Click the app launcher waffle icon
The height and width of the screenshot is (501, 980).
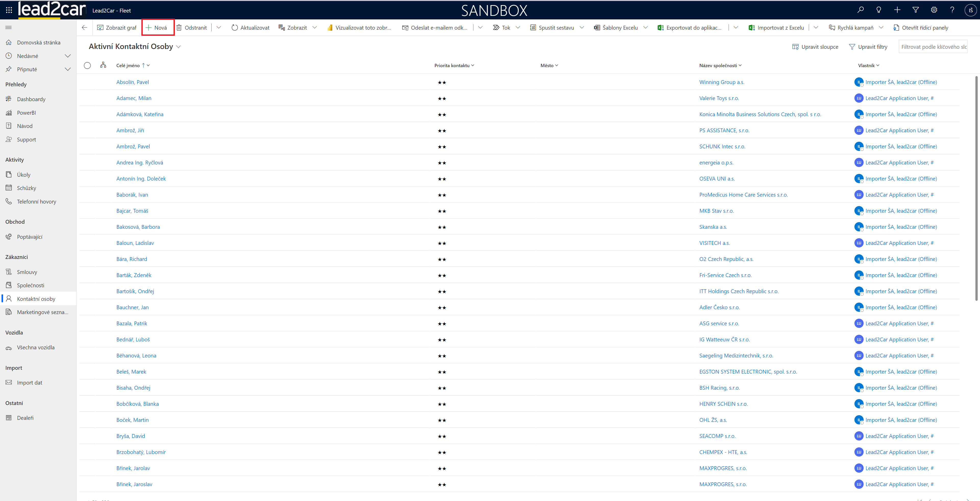(9, 10)
